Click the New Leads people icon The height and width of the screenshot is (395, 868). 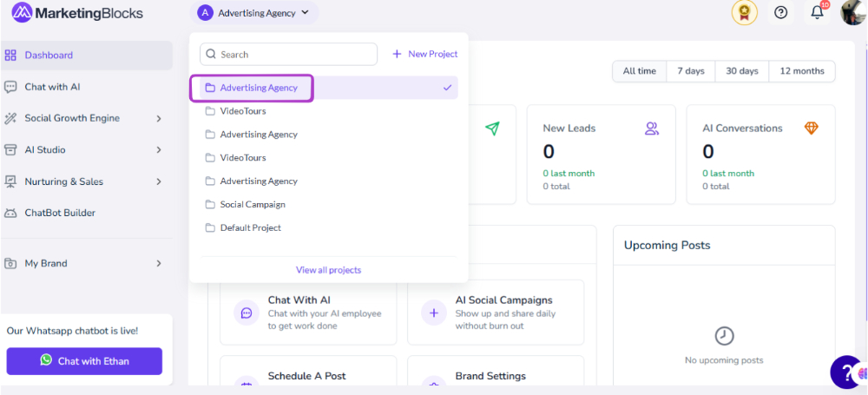point(652,128)
